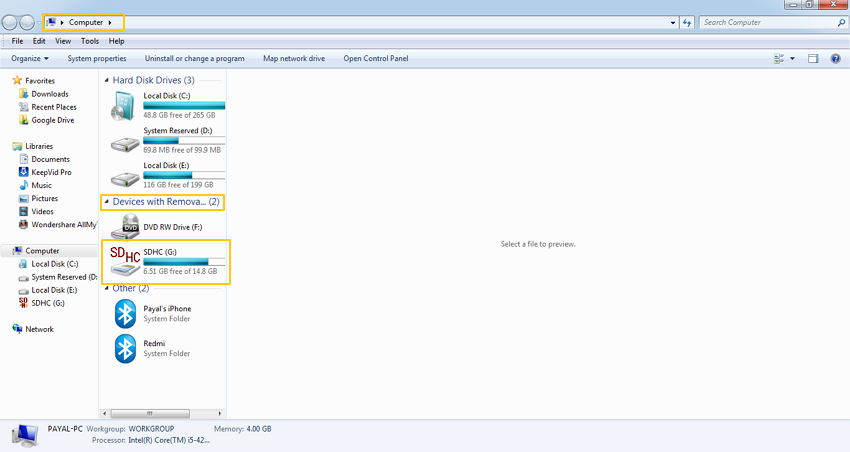This screenshot has height=452, width=850.
Task: Open the Local Disk (C:) drive icon
Action: pos(124,106)
